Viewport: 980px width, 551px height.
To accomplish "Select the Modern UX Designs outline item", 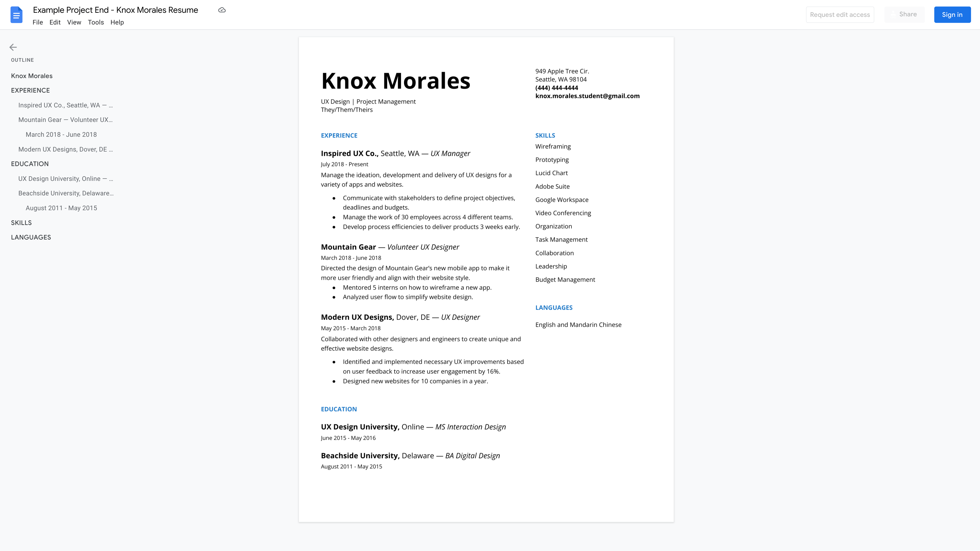I will 65,149.
